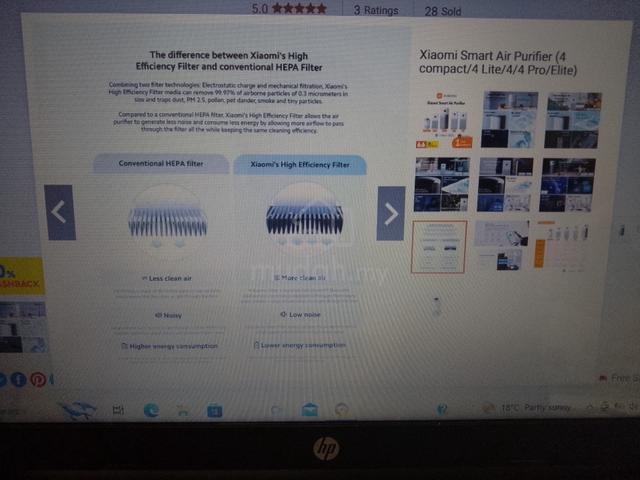Open the top-row middle gallery thumbnail

tap(509, 120)
